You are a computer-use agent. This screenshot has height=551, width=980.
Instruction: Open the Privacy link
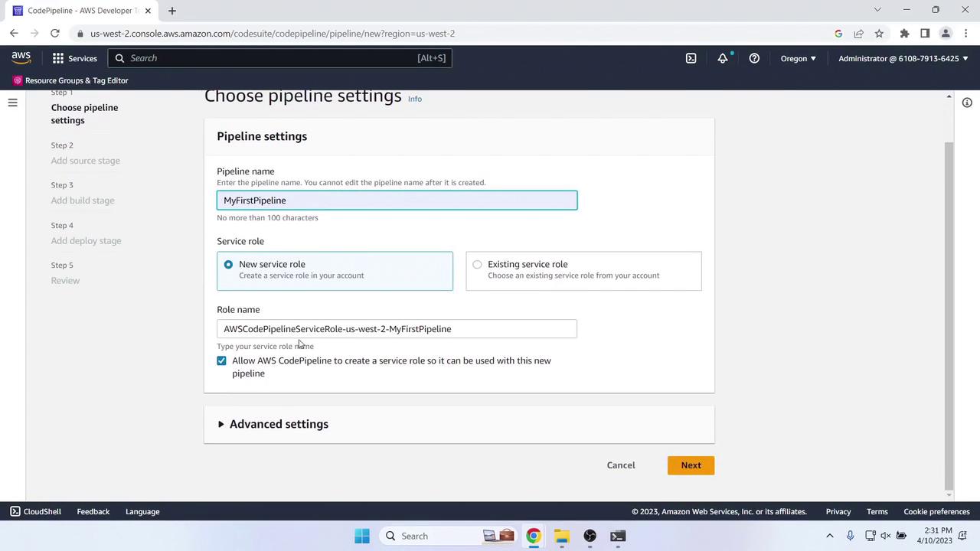coord(838,512)
